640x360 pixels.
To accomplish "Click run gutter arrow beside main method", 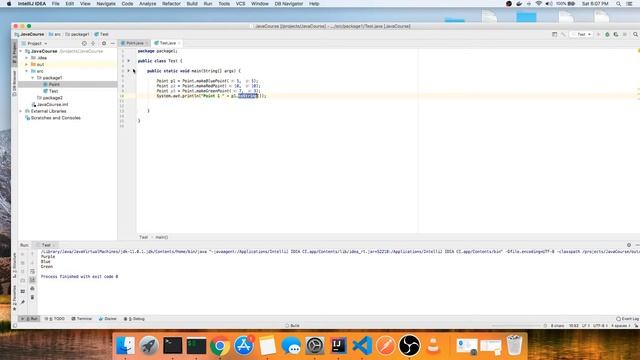I will (129, 71).
